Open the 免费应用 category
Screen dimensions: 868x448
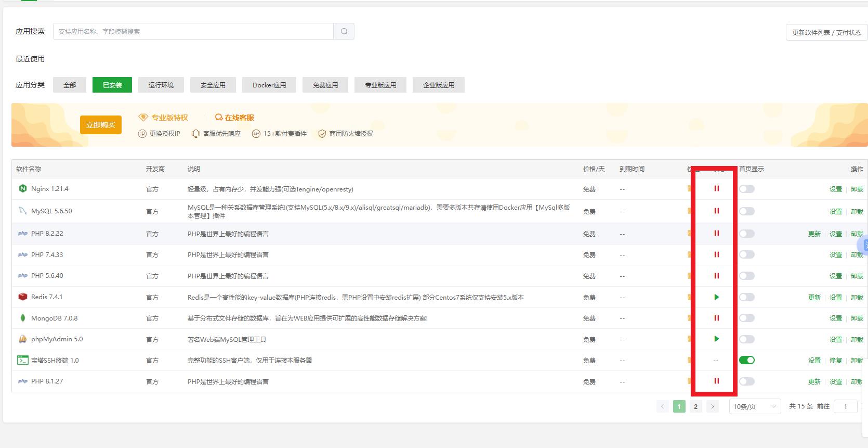tap(325, 85)
